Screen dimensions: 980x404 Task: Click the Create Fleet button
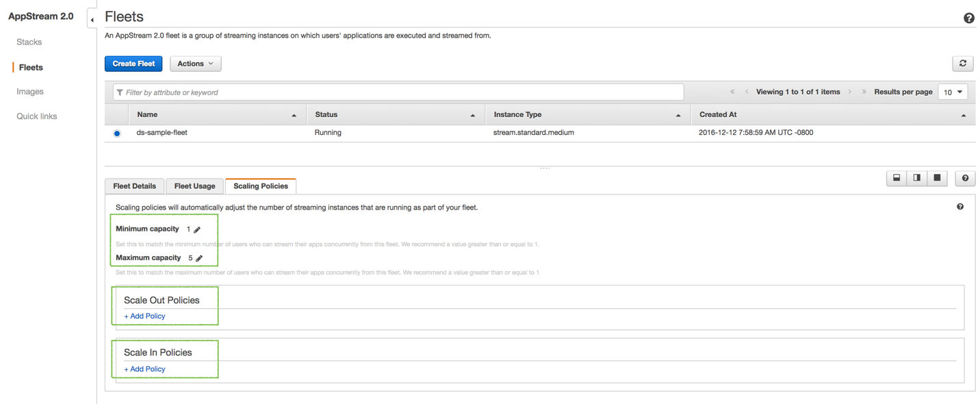[x=133, y=63]
